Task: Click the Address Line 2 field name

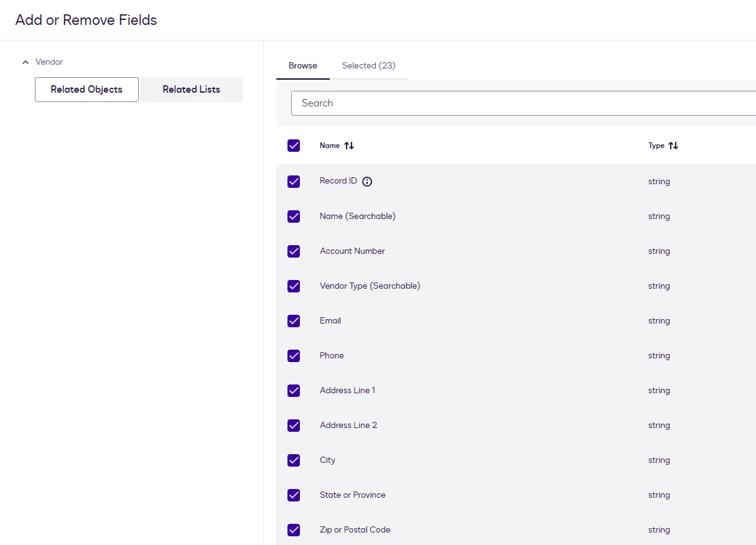Action: (x=348, y=426)
